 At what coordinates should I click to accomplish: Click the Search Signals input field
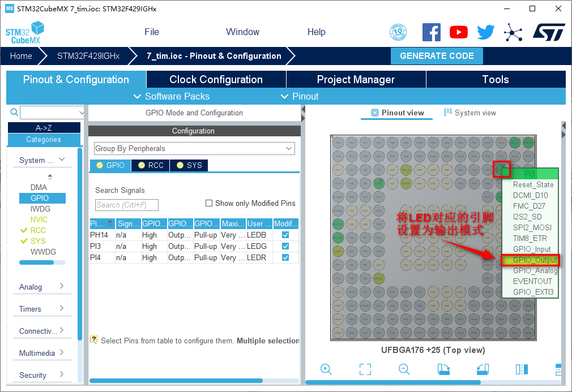tap(126, 205)
